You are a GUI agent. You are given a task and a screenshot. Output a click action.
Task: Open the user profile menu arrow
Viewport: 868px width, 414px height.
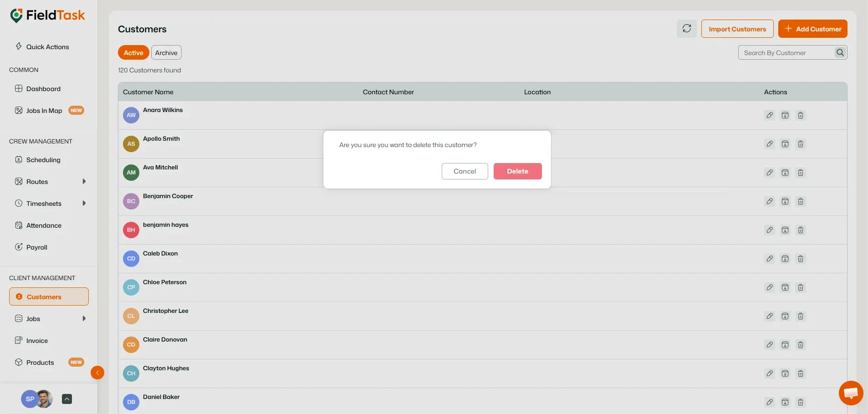(x=67, y=399)
